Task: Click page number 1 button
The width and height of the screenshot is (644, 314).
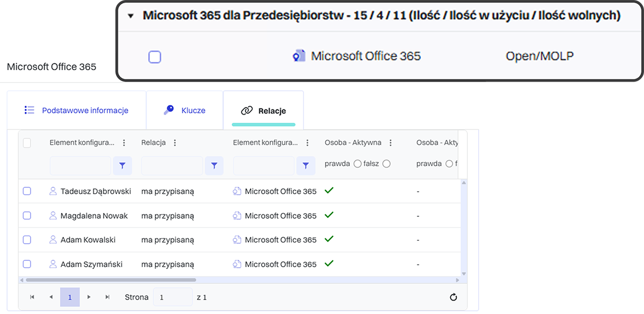Action: point(70,297)
